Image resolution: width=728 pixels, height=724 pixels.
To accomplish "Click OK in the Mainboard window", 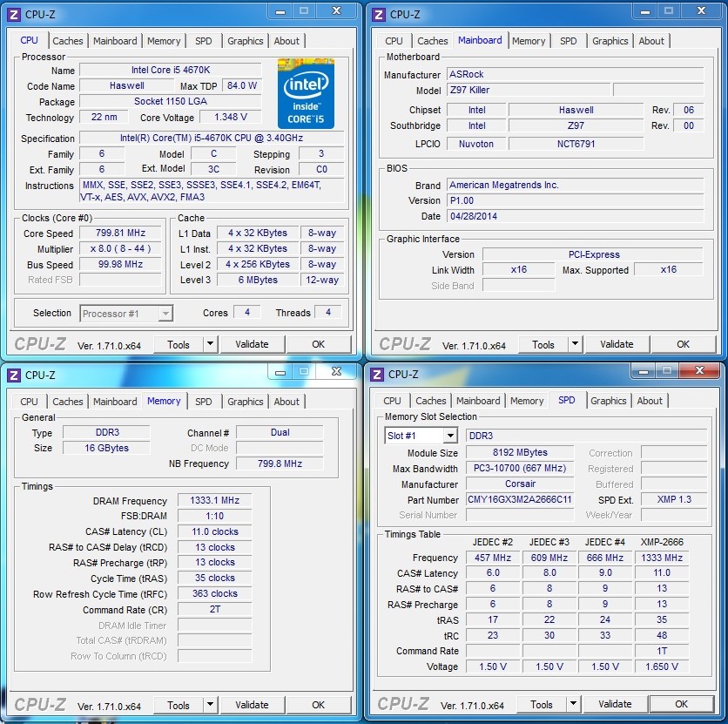I will tap(684, 344).
